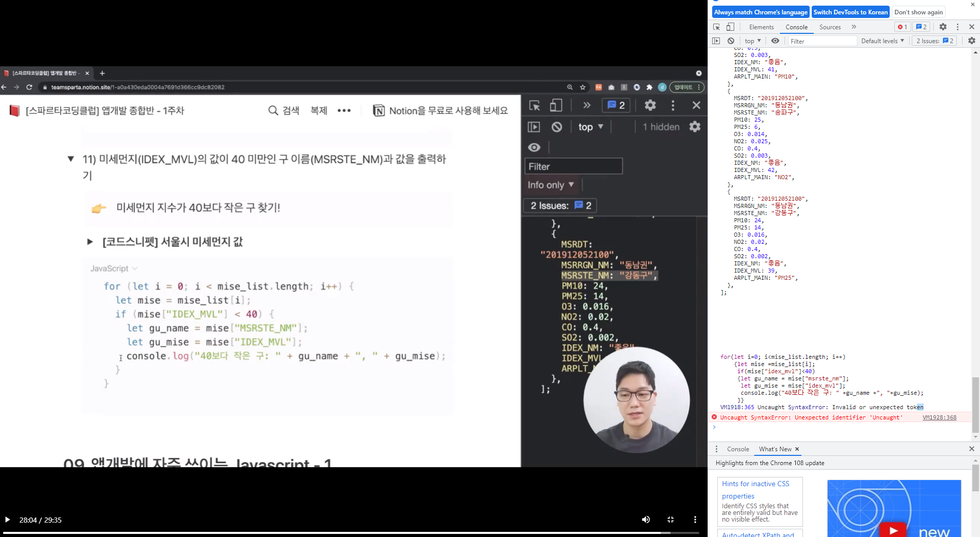The height and width of the screenshot is (537, 980).
Task: Play the What's New video thumbnail
Action: [893, 530]
